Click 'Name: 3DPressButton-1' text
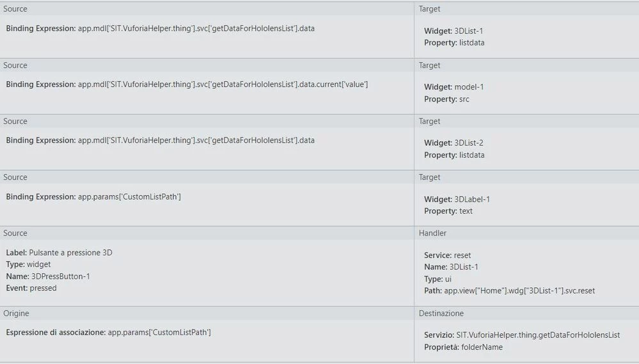Screen dimensions: 639x364 48,276
